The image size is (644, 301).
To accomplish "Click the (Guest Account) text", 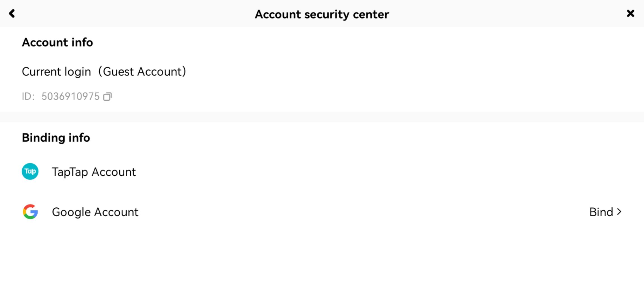I will click(142, 72).
